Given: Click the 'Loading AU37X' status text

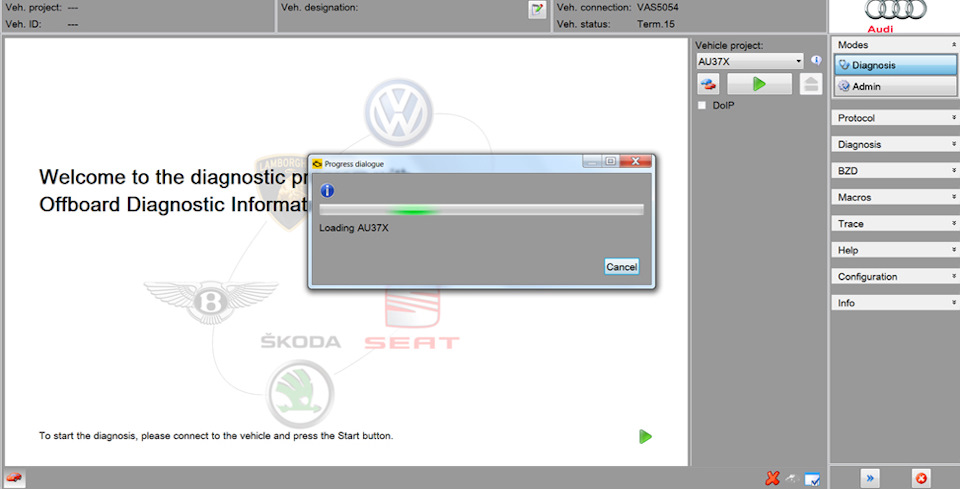Looking at the screenshot, I should click(354, 228).
